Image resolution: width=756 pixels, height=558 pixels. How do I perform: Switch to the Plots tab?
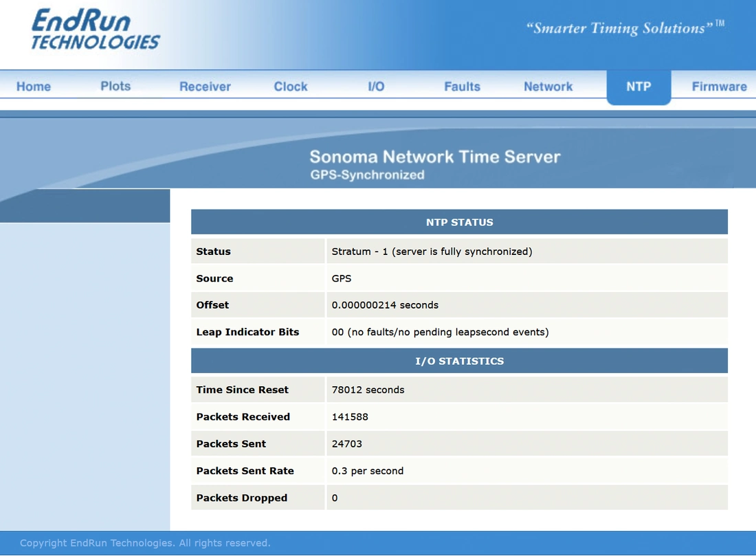click(115, 87)
